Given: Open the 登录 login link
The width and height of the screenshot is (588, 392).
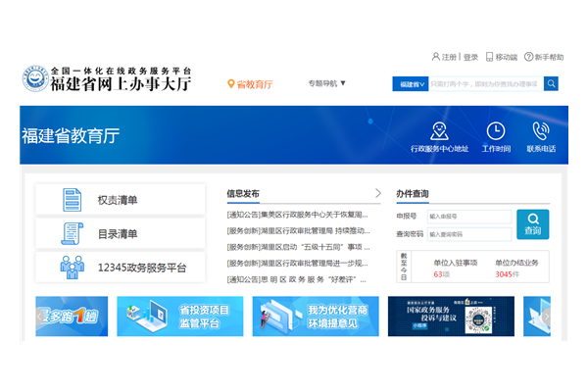Looking at the screenshot, I should (x=470, y=57).
